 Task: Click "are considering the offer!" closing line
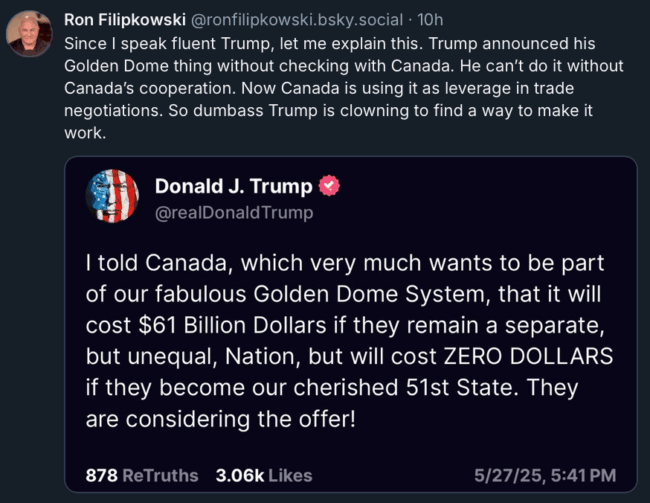click(220, 419)
